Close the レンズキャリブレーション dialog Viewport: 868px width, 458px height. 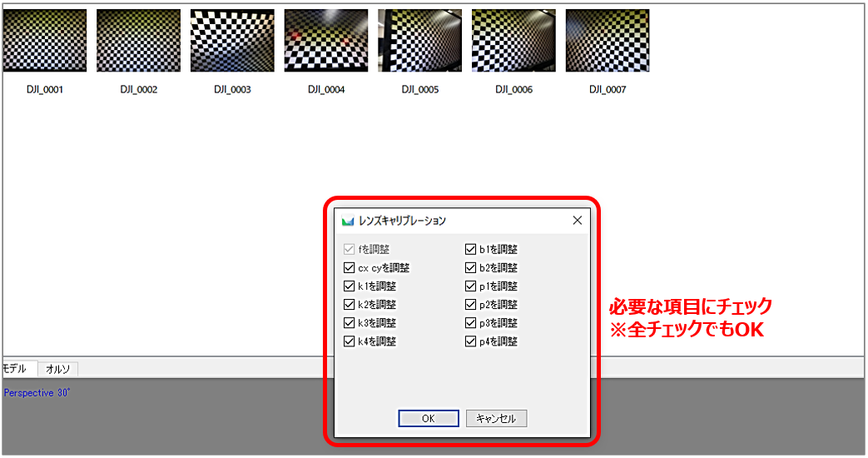(578, 221)
